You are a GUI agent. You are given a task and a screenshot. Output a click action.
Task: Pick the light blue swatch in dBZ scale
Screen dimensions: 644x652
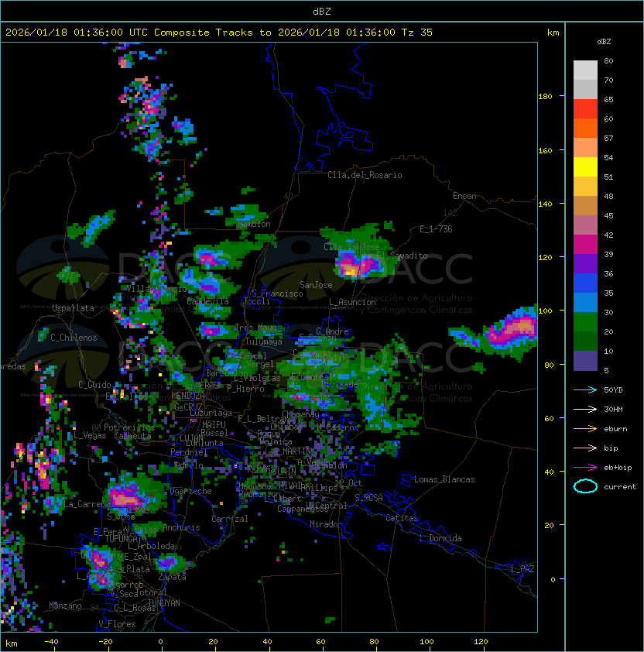(x=585, y=303)
